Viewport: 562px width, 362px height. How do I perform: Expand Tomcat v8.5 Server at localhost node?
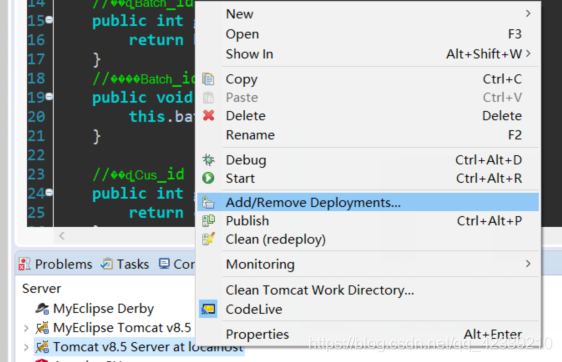(26, 347)
